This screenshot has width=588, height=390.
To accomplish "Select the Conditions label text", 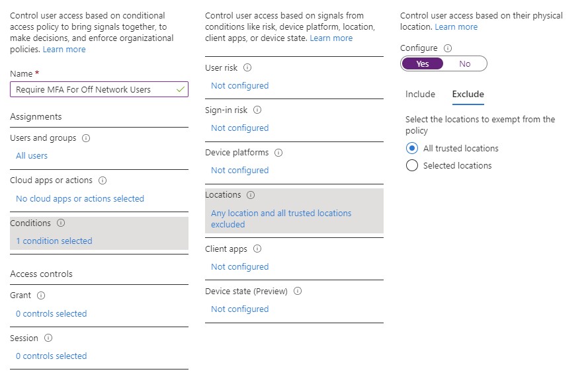I will [x=30, y=223].
